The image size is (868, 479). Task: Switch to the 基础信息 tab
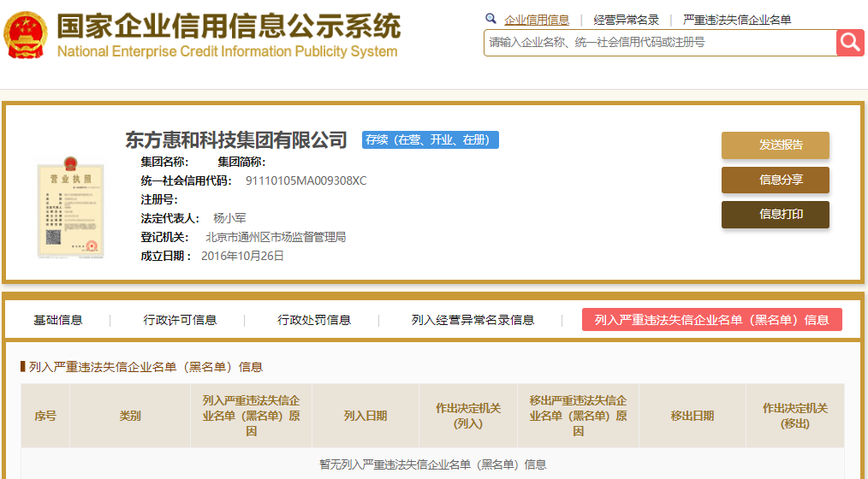58,320
